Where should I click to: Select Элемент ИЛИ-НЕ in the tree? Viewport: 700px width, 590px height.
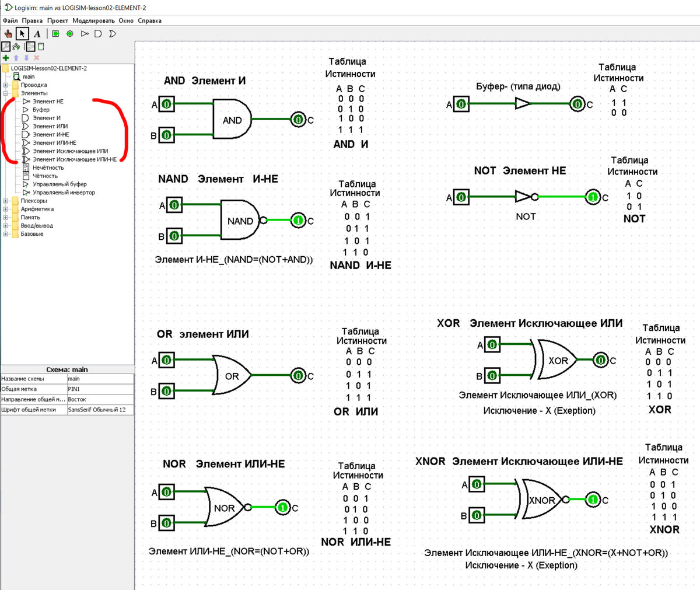(x=49, y=142)
